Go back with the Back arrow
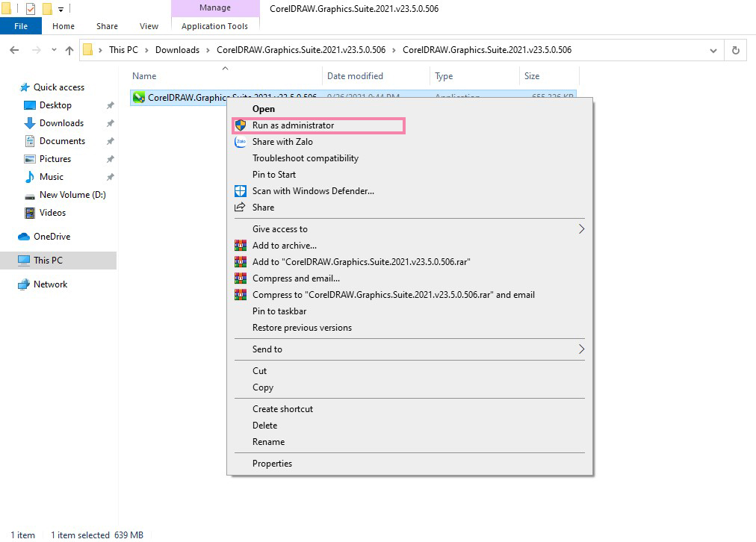The width and height of the screenshot is (756, 542). point(14,50)
